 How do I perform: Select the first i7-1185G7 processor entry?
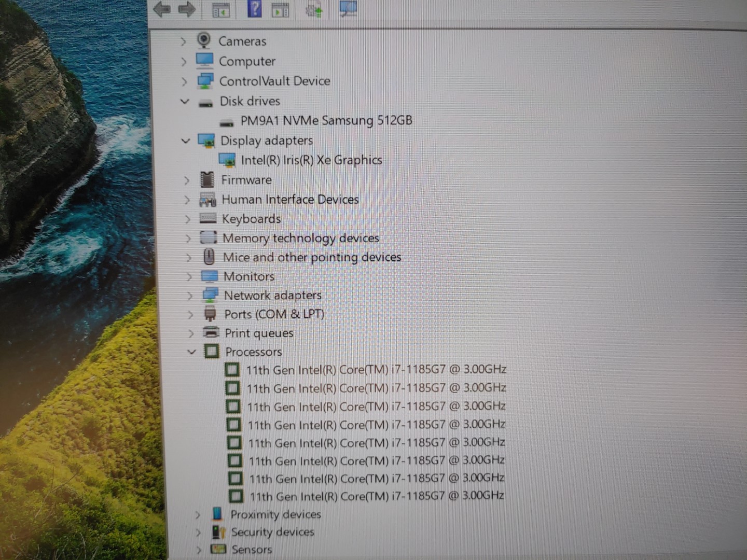377,369
